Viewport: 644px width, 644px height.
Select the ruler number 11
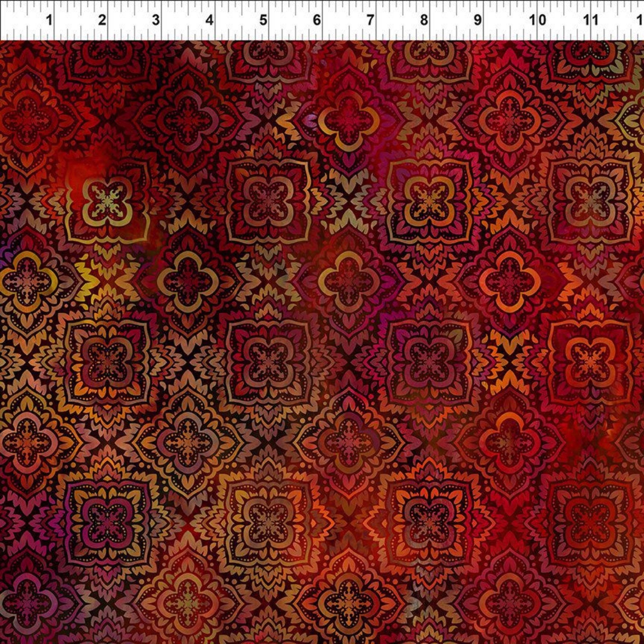point(591,19)
